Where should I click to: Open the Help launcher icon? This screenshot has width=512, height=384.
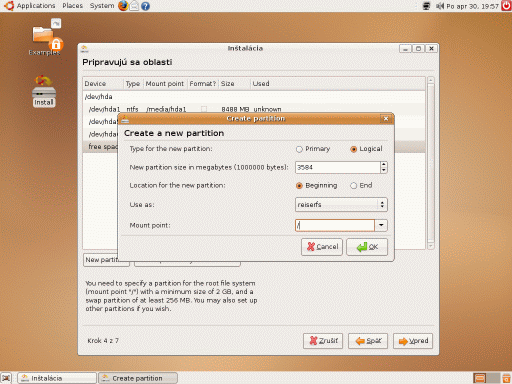(145, 6)
